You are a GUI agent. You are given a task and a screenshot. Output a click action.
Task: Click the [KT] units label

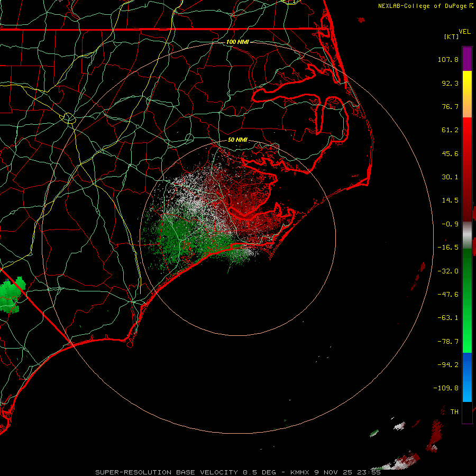[451, 36]
